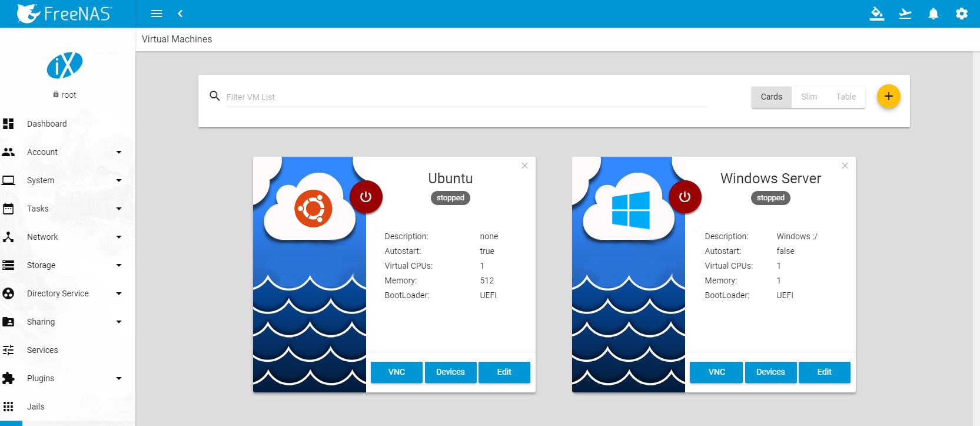Switch to Cards view
This screenshot has width=980, height=426.
(x=771, y=97)
